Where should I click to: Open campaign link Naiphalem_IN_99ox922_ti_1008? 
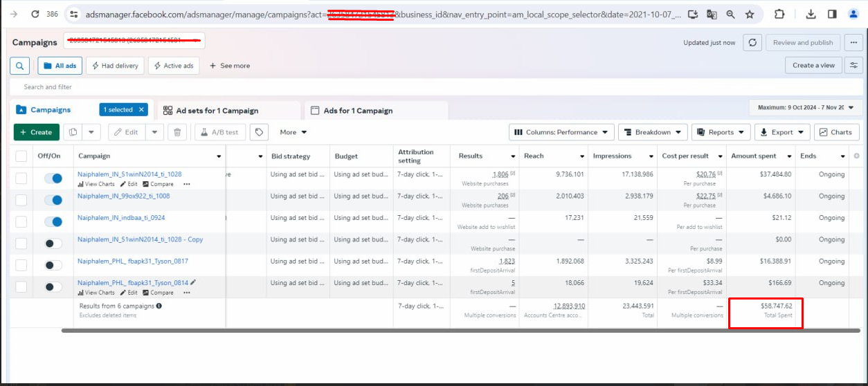[x=123, y=196]
